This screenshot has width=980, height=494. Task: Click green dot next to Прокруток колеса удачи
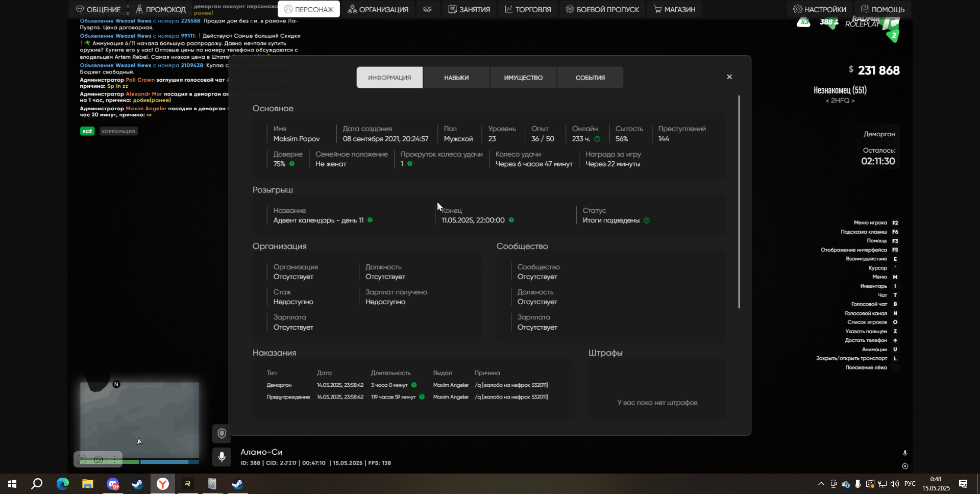click(x=410, y=164)
